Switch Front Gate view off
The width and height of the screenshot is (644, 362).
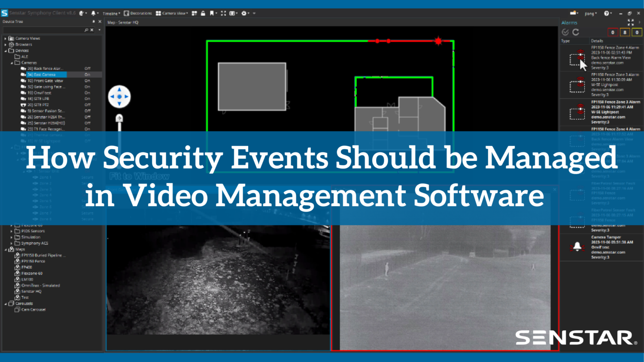click(87, 80)
